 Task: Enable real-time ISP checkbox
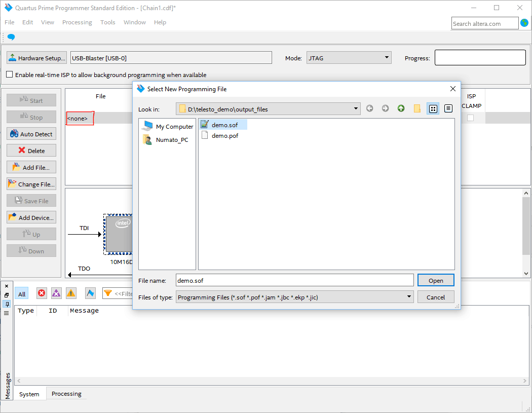[10, 74]
